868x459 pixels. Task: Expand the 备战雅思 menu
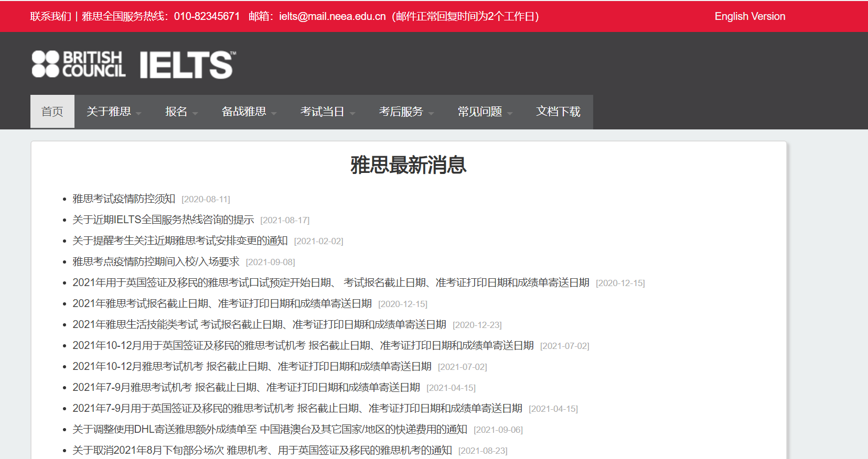249,112
